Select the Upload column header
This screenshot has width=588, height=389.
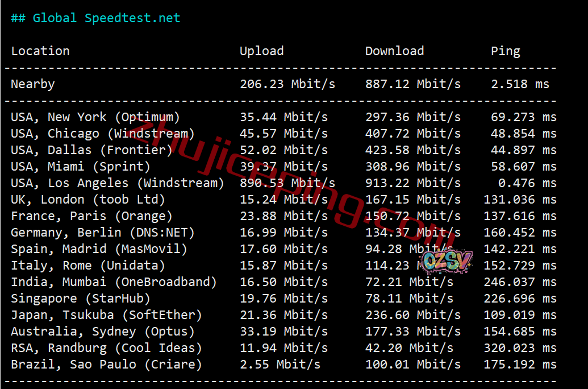point(262,51)
